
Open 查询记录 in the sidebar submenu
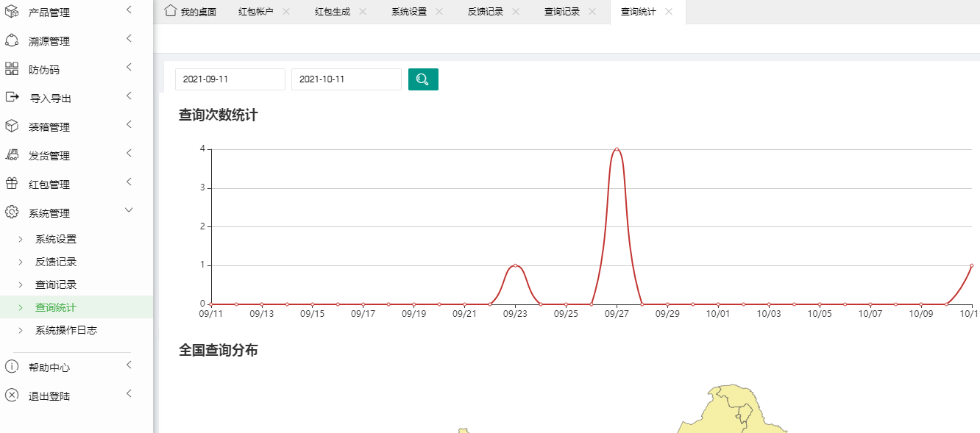[x=56, y=285]
